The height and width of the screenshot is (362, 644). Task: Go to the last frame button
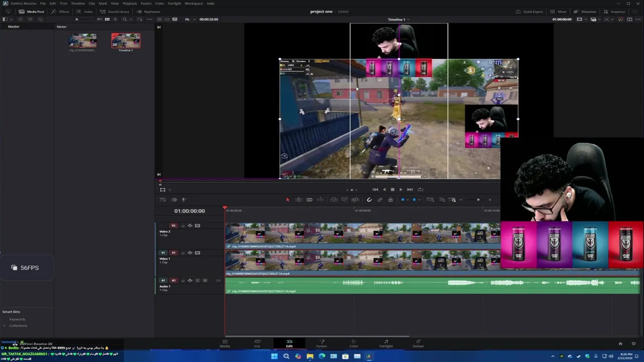click(410, 190)
